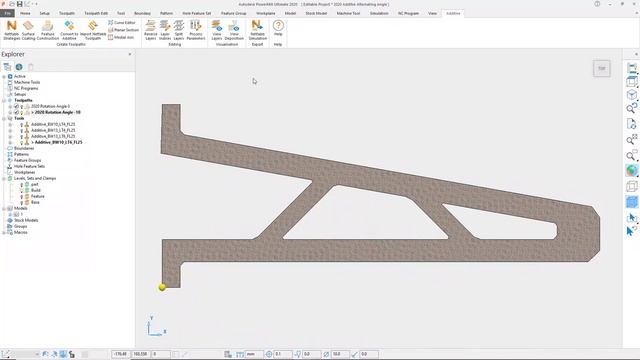Expand model '1' under Models
This screenshot has height=360, width=640.
tap(10, 214)
